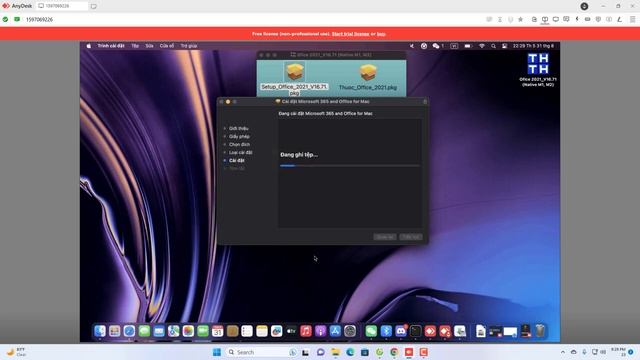The image size is (640, 360).
Task: Open AnyDesk favorites star icon
Action: (520, 19)
